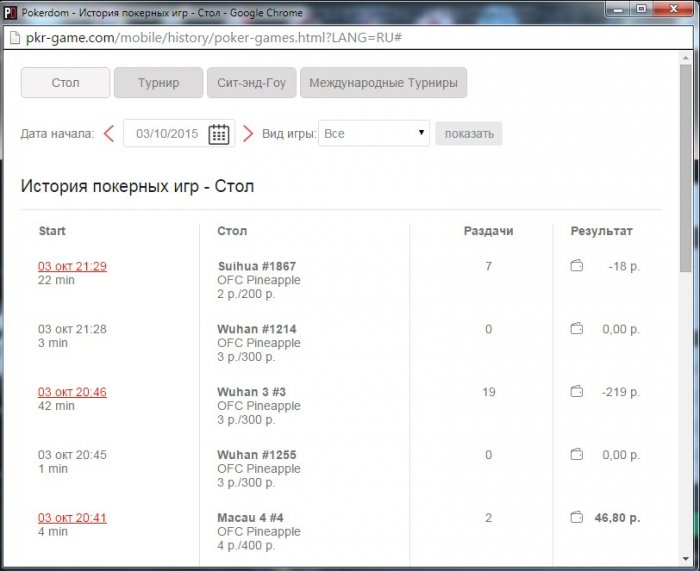Screen dimensions: 700x571
Task: Click the 2 р./200 р. stakes text
Action: (x=246, y=294)
